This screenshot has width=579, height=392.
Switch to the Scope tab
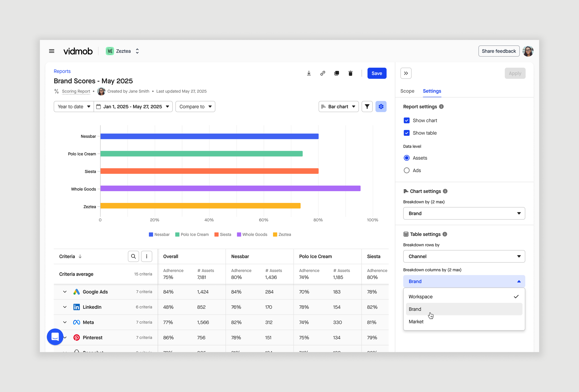407,91
